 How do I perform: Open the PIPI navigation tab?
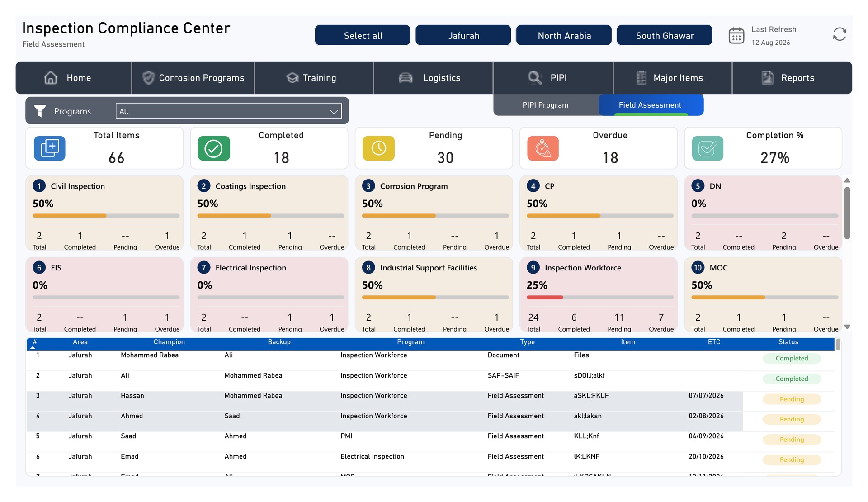point(553,78)
